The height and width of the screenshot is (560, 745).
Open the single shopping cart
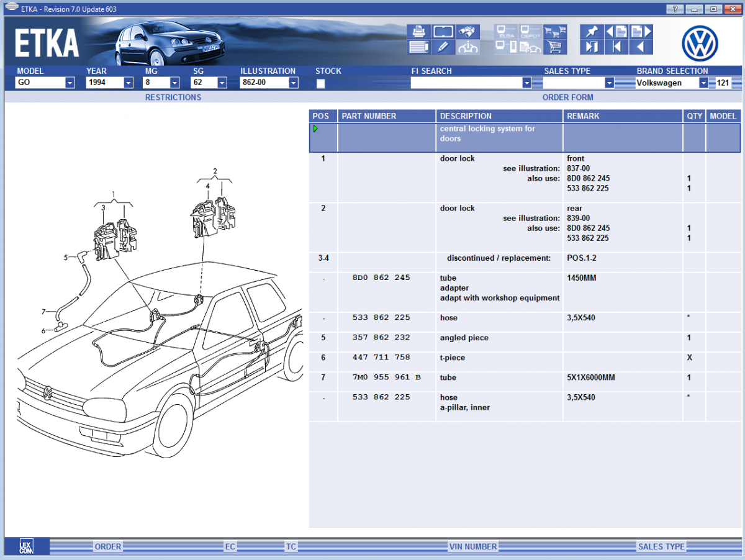554,47
